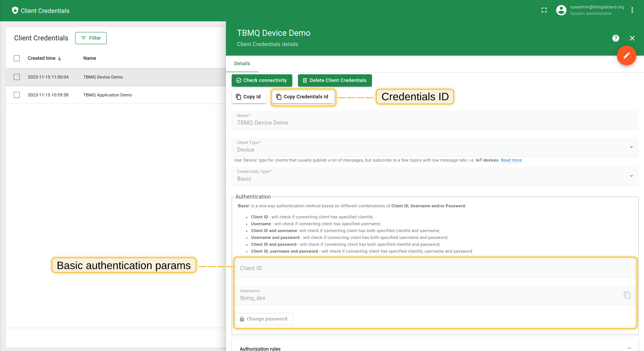Click the shield logo in the header
The height and width of the screenshot is (351, 644).
pos(15,10)
